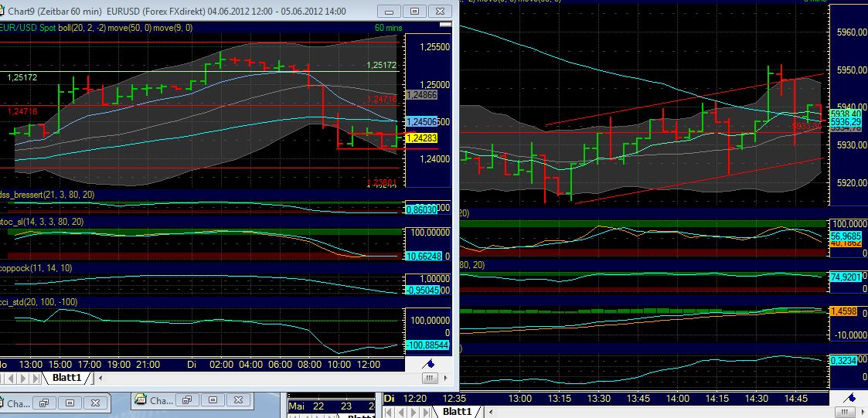Click 02:00 on Chart9 time axis
This screenshot has height=418, width=868.
[x=221, y=364]
